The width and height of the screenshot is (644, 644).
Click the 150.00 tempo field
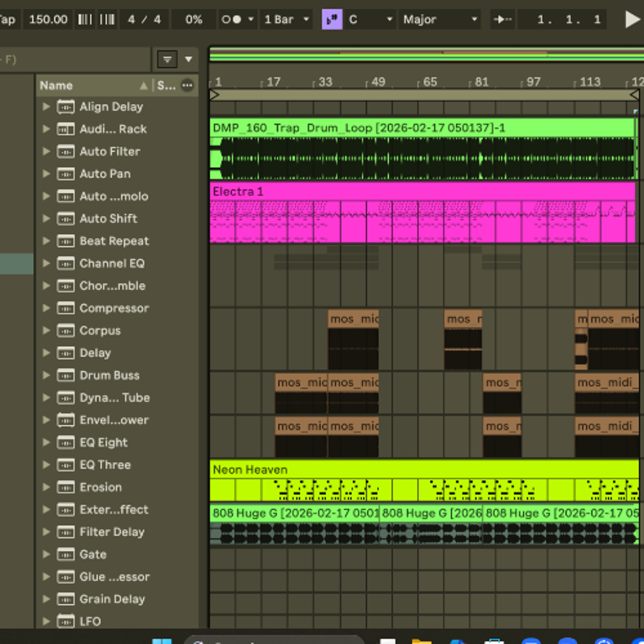click(x=48, y=19)
